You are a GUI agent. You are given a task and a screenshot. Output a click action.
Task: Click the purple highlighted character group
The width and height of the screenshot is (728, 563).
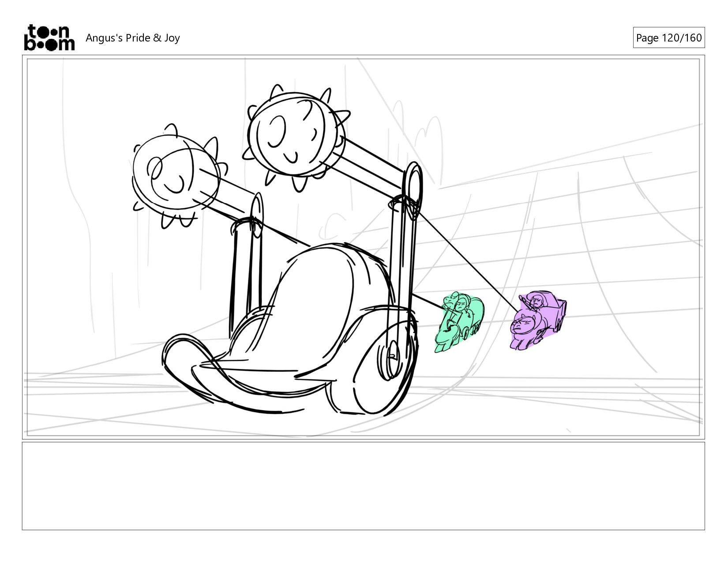tap(538, 320)
